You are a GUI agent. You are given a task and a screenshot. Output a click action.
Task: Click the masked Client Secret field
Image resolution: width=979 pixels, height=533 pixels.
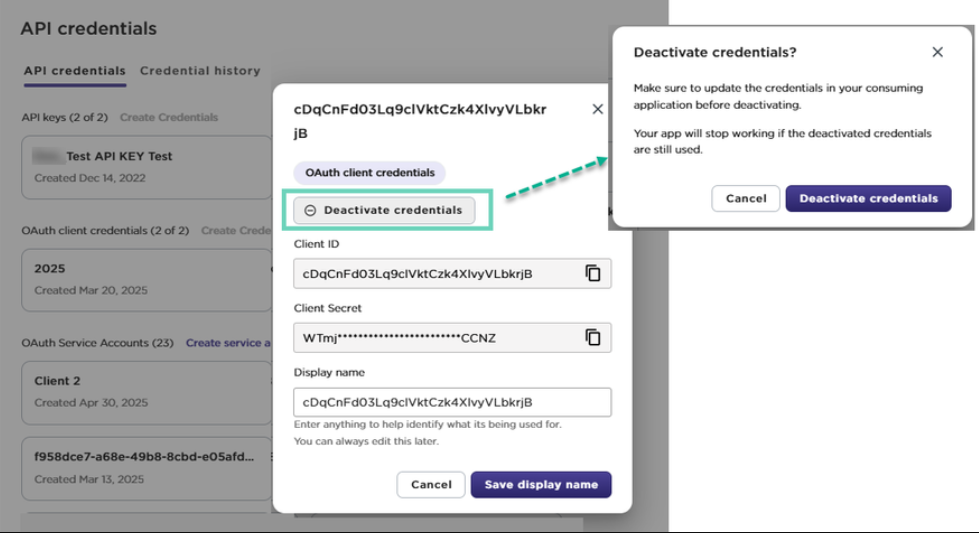coord(436,337)
